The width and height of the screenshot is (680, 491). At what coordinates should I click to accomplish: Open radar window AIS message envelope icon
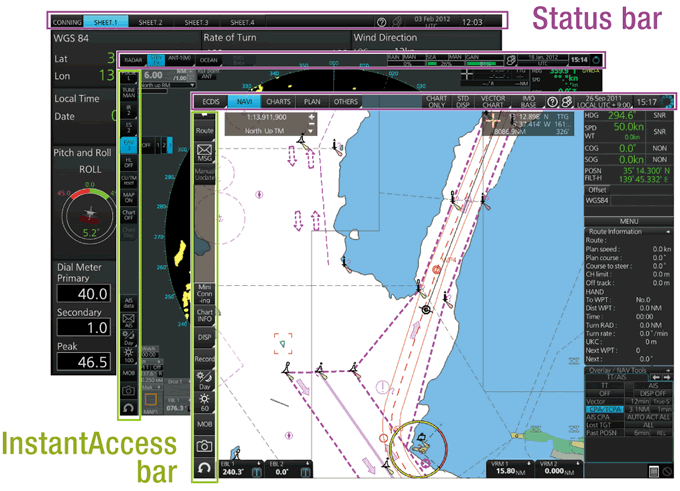(128, 321)
